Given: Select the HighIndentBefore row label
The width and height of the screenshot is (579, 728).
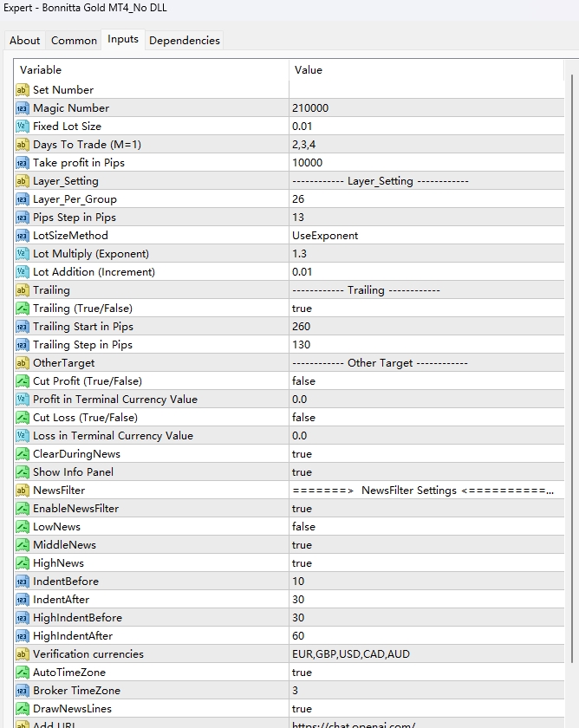Looking at the screenshot, I should pyautogui.click(x=77, y=618).
